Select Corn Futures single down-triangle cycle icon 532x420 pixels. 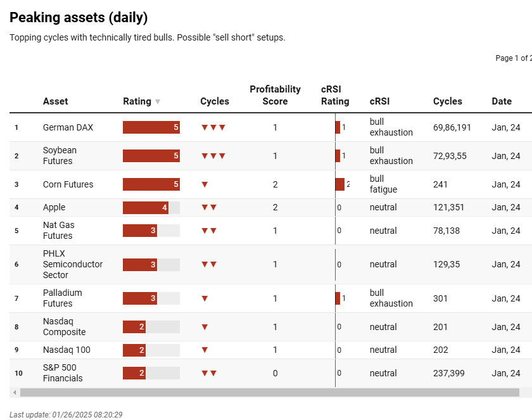pos(205,184)
